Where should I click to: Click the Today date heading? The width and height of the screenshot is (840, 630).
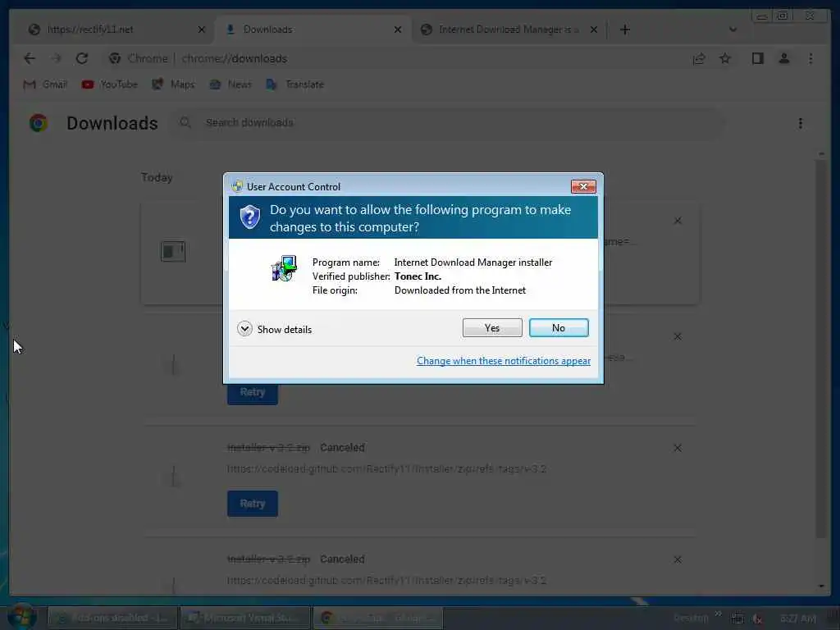coord(157,177)
